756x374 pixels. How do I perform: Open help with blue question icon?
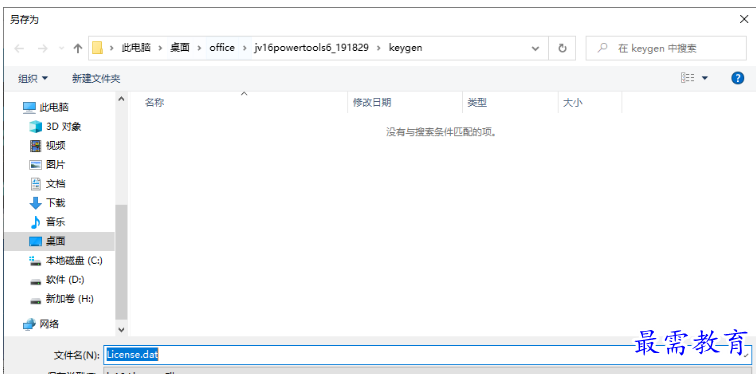[738, 78]
